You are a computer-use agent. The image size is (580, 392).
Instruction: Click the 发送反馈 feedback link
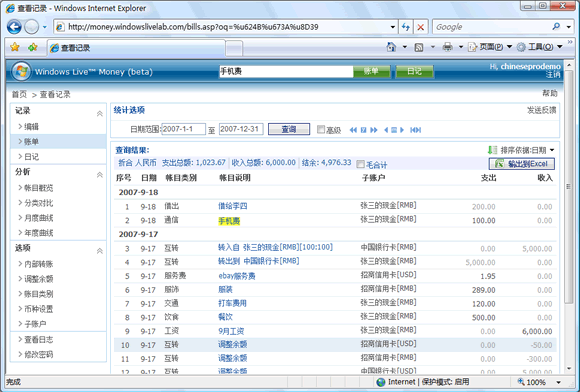[x=541, y=110]
